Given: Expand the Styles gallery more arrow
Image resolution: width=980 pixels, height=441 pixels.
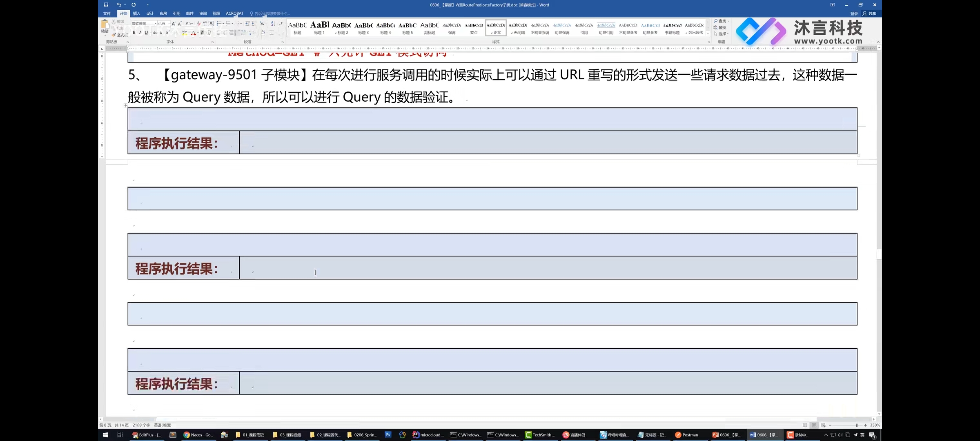Looking at the screenshot, I should (708, 34).
